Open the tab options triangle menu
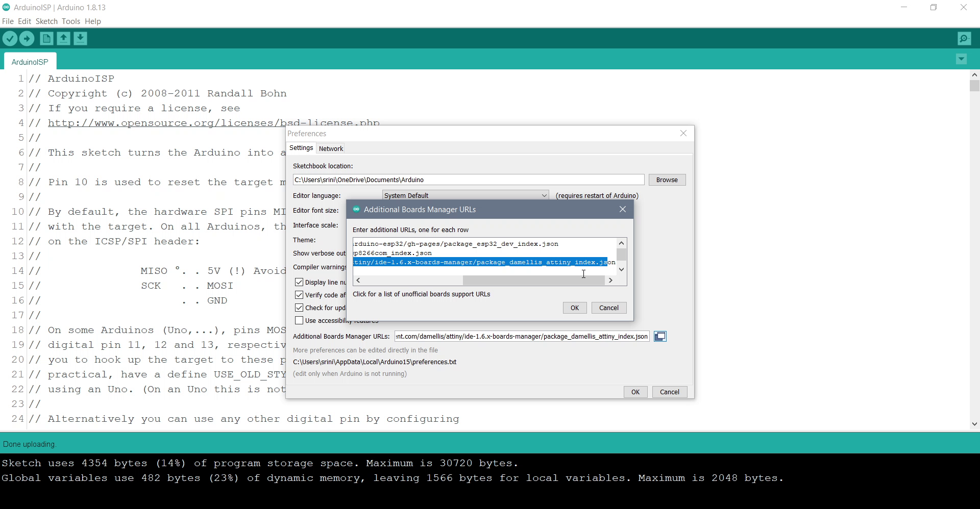 (961, 59)
